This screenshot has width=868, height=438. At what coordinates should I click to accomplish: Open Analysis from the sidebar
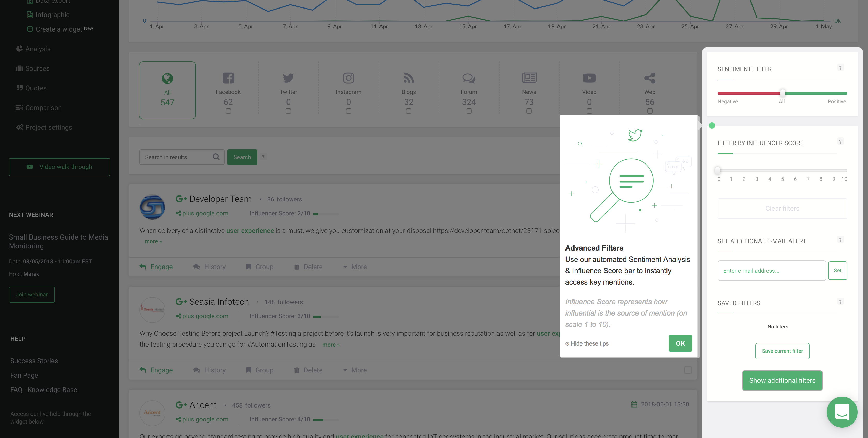33,49
